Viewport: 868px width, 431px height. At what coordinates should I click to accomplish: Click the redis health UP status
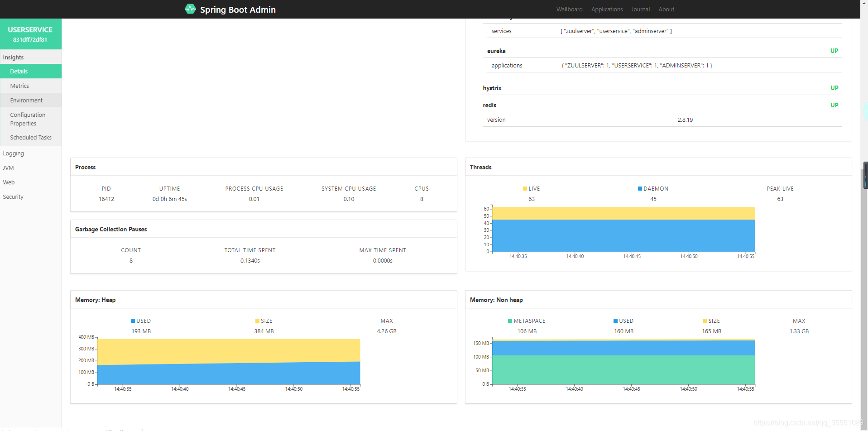(x=834, y=105)
